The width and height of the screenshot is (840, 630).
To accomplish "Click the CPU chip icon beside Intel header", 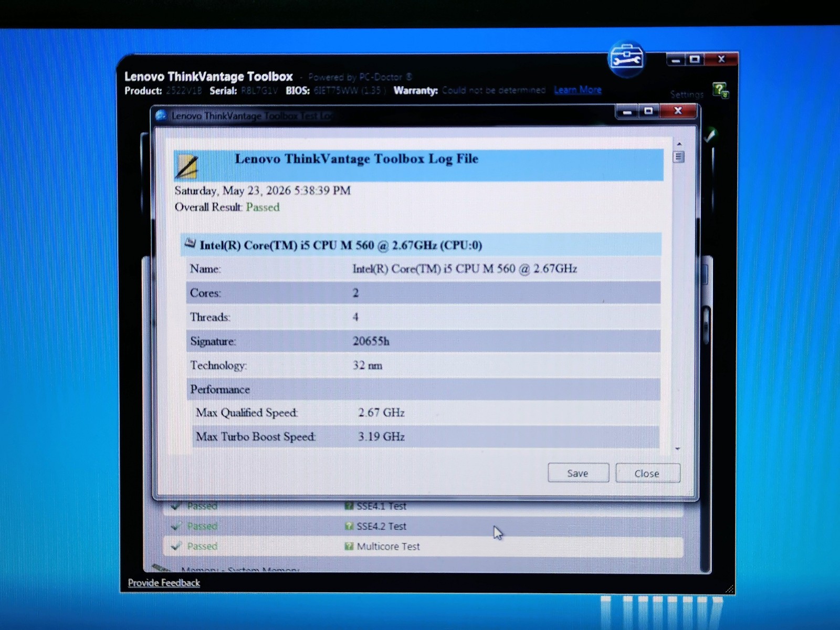I will [190, 243].
